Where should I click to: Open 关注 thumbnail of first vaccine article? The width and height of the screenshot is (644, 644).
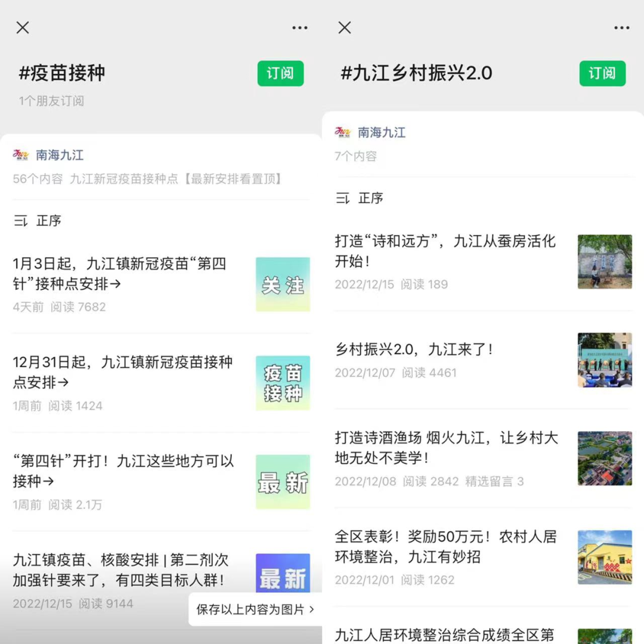pos(283,284)
